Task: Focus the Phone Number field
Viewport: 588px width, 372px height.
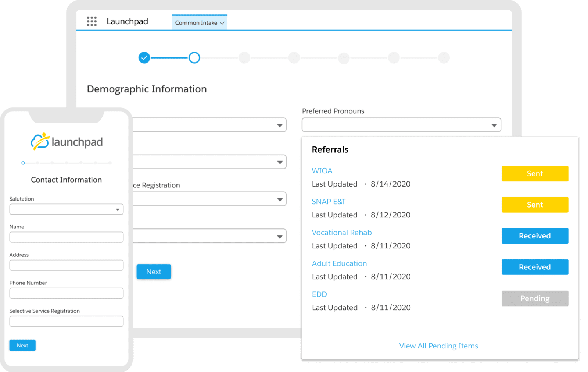Action: pos(66,293)
